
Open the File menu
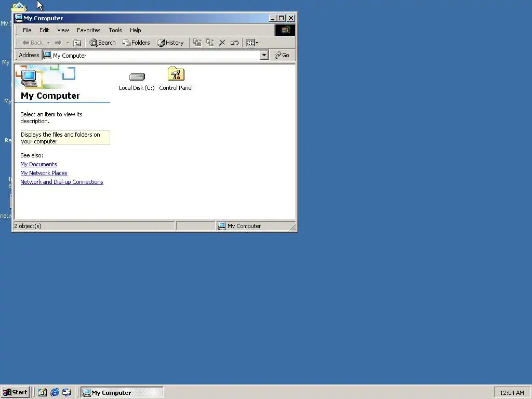pyautogui.click(x=27, y=30)
